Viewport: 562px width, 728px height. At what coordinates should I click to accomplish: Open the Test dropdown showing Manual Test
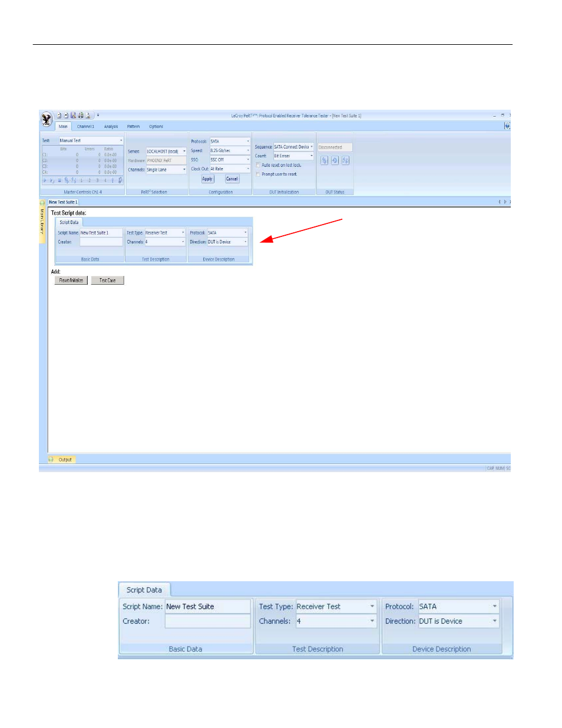pyautogui.click(x=91, y=141)
